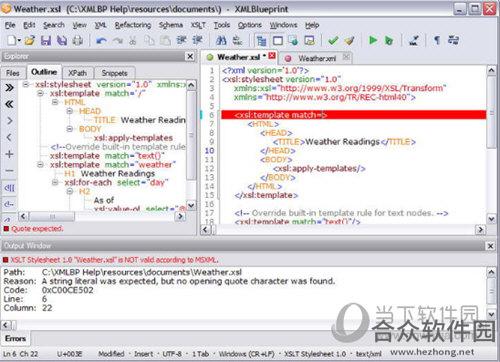This screenshot has width=500, height=362.
Task: Click the single right chevron outline button
Action: pyautogui.click(x=9, y=121)
